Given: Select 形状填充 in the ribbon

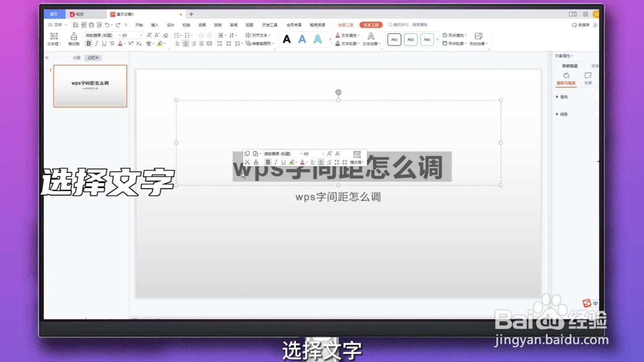Looking at the screenshot, I should (454, 35).
